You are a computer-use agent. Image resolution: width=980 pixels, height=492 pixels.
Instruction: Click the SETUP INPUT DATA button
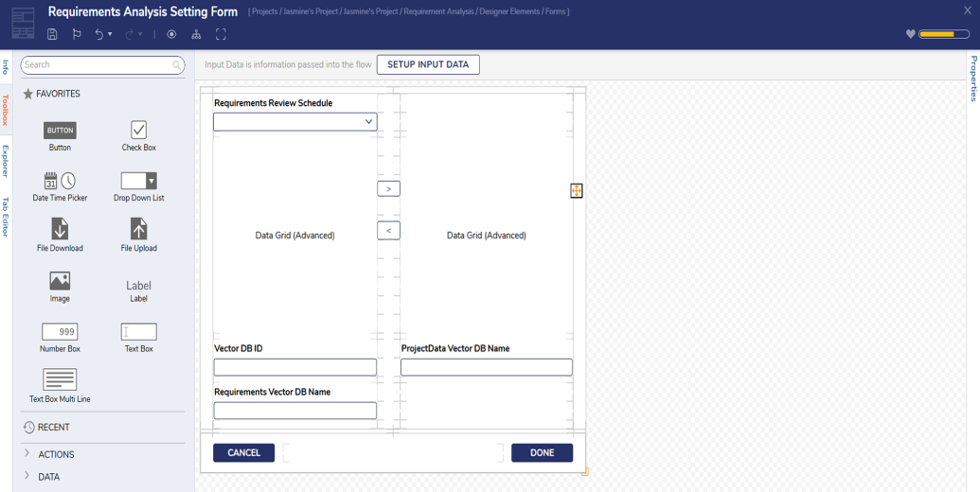[x=428, y=64]
